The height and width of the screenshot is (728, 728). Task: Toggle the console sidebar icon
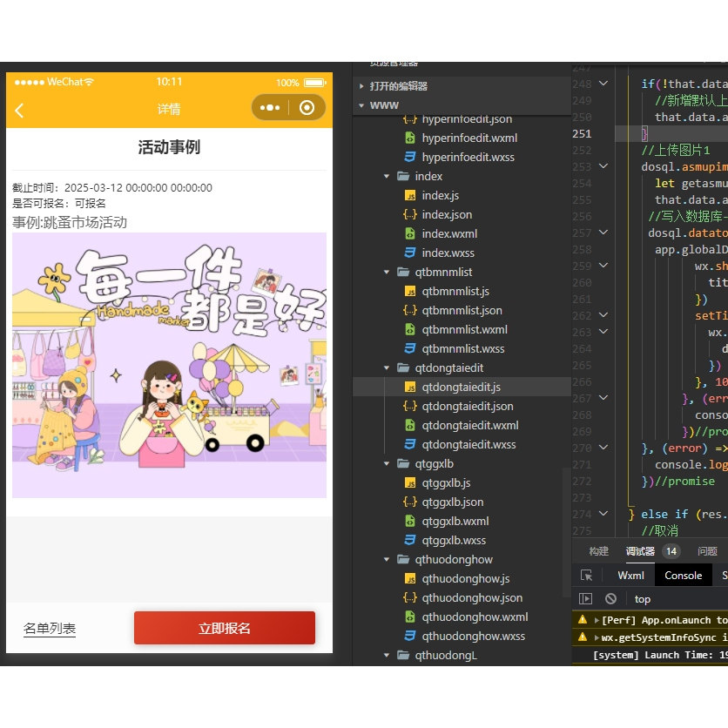[x=585, y=599]
